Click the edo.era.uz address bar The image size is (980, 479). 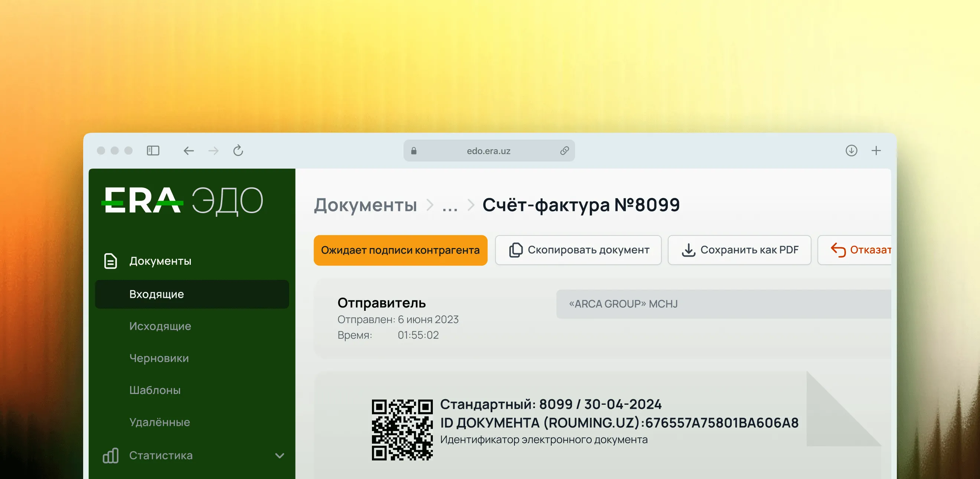(489, 151)
